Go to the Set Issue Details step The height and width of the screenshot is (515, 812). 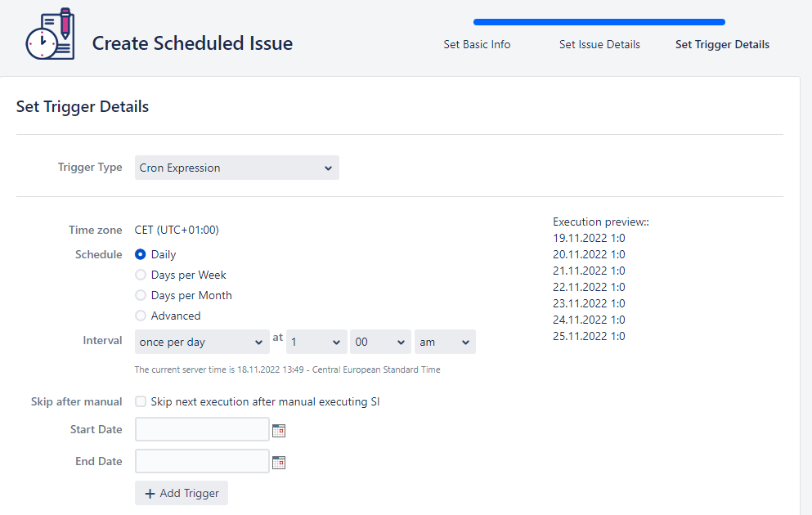click(599, 44)
